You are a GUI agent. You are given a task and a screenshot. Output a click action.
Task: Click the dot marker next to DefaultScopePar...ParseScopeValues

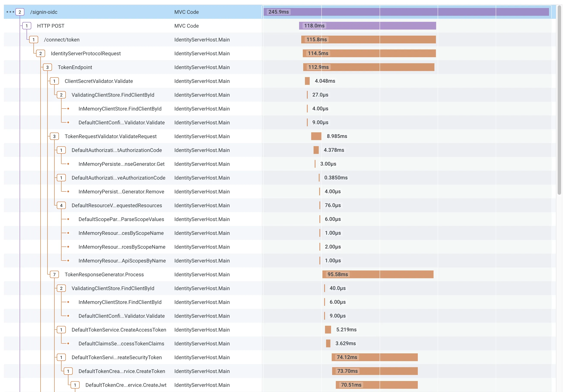pyautogui.click(x=68, y=219)
